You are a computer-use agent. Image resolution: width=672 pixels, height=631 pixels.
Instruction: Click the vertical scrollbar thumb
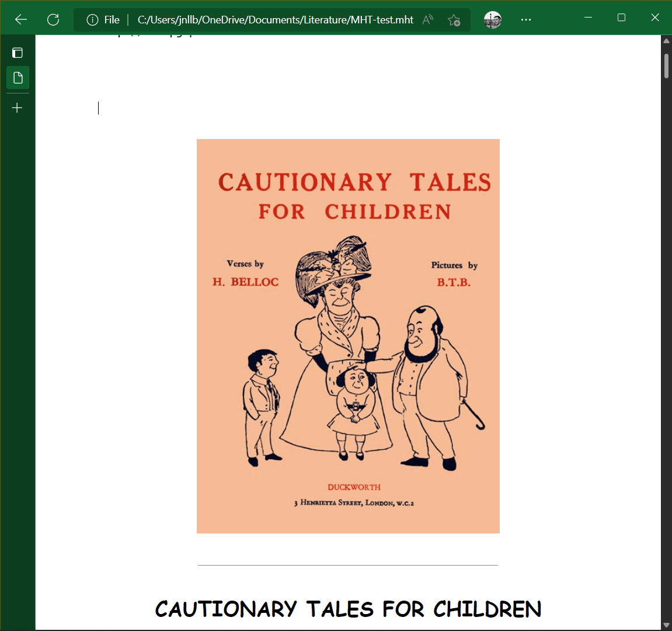666,65
